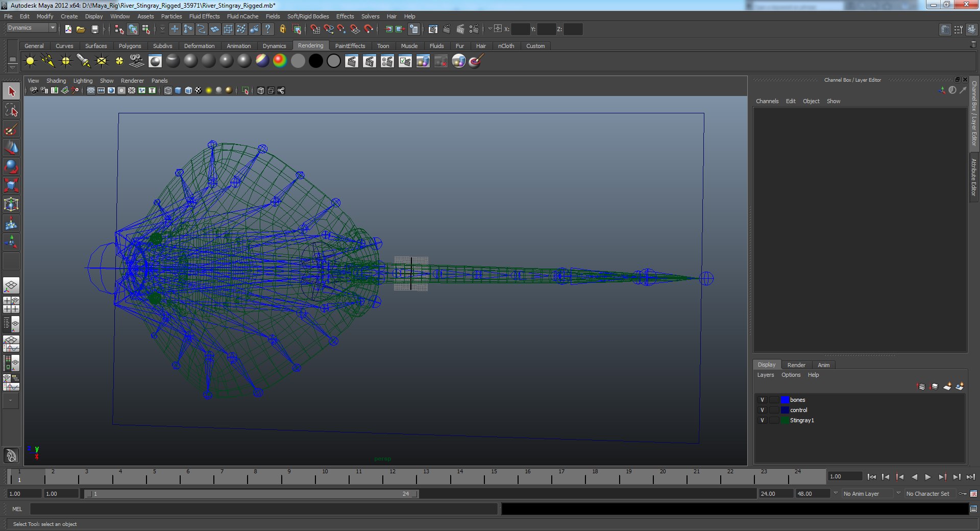The width and height of the screenshot is (980, 531).
Task: Toggle visibility of bones layer
Action: click(x=762, y=400)
